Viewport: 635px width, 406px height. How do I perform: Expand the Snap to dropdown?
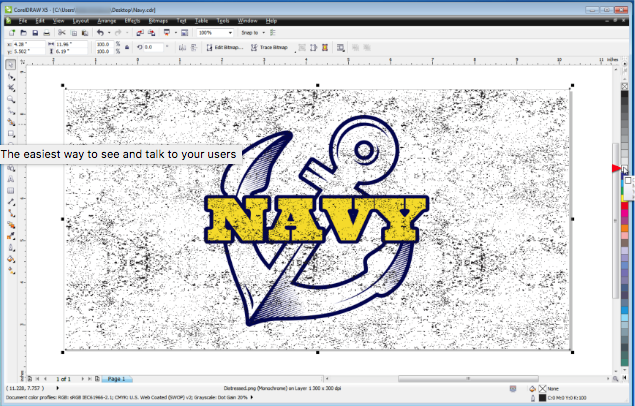click(x=264, y=33)
